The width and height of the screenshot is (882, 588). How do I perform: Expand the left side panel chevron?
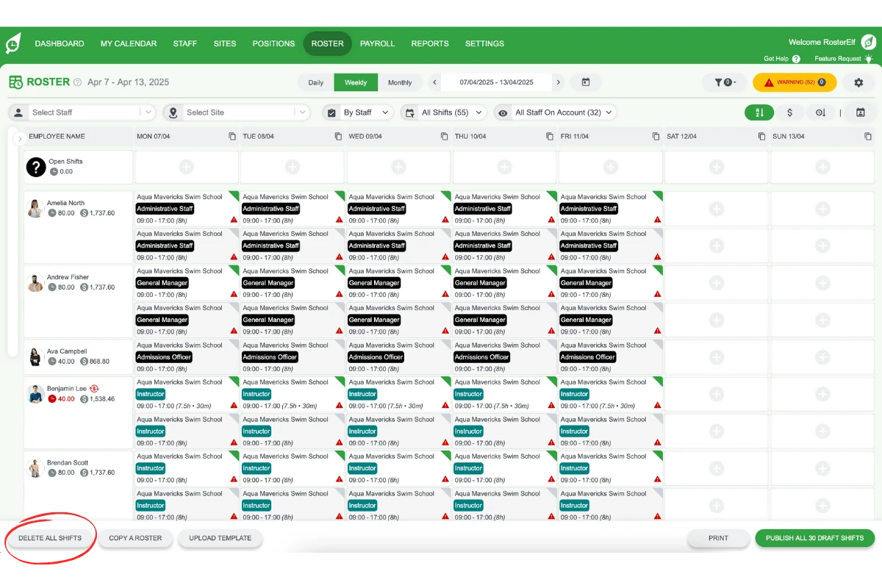20,139
